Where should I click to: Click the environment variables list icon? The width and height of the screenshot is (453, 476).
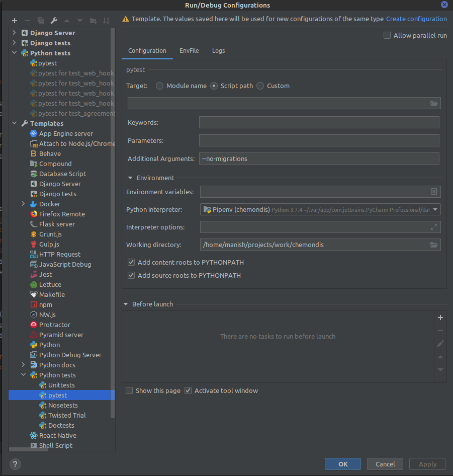coord(434,191)
